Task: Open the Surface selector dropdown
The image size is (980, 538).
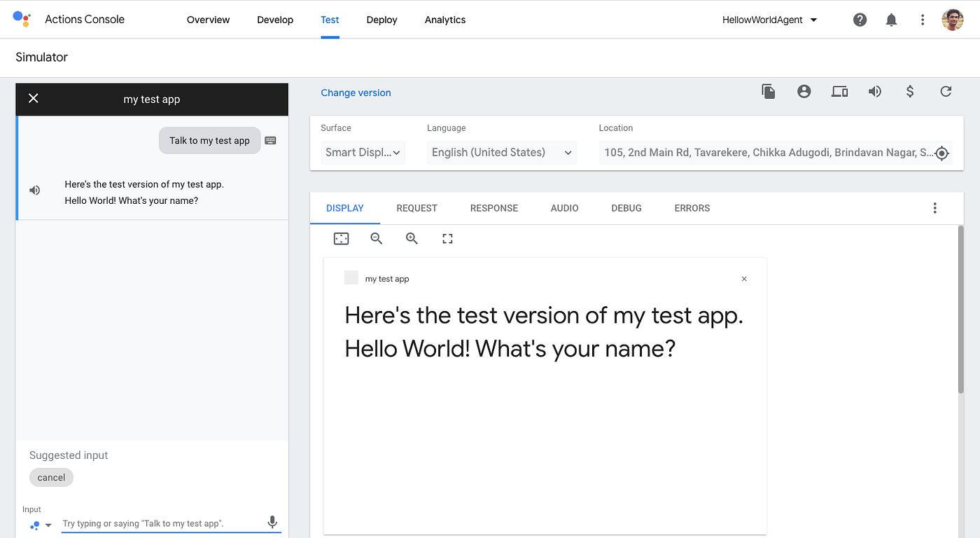Action: click(x=363, y=152)
